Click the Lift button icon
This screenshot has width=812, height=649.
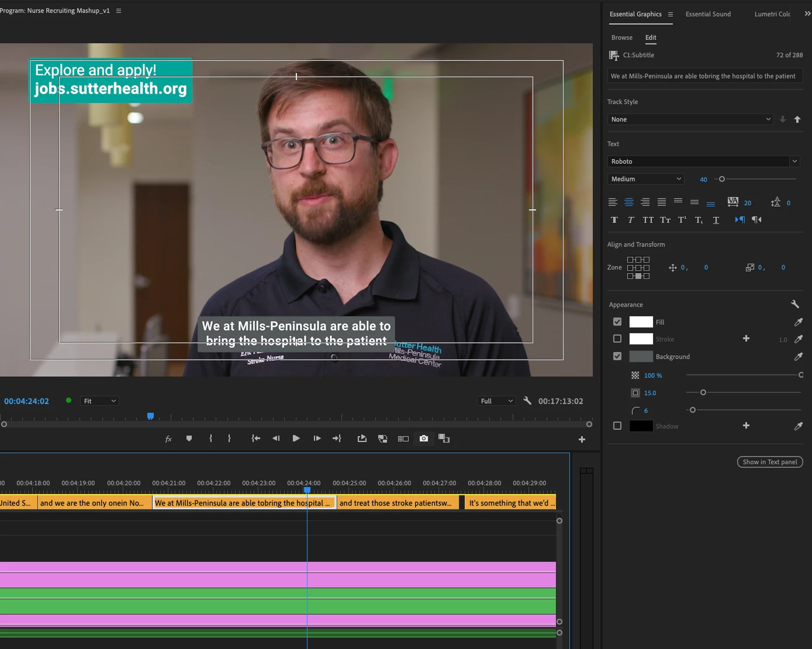coord(362,439)
